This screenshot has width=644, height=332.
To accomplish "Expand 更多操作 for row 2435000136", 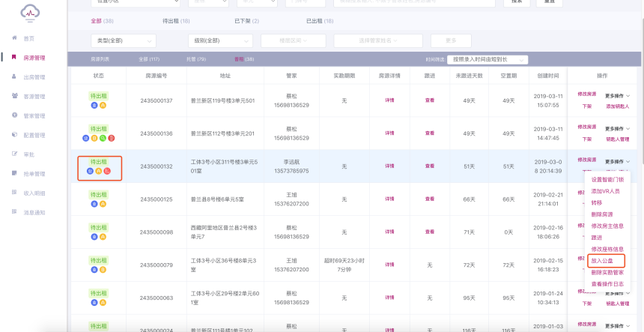I will (617, 129).
